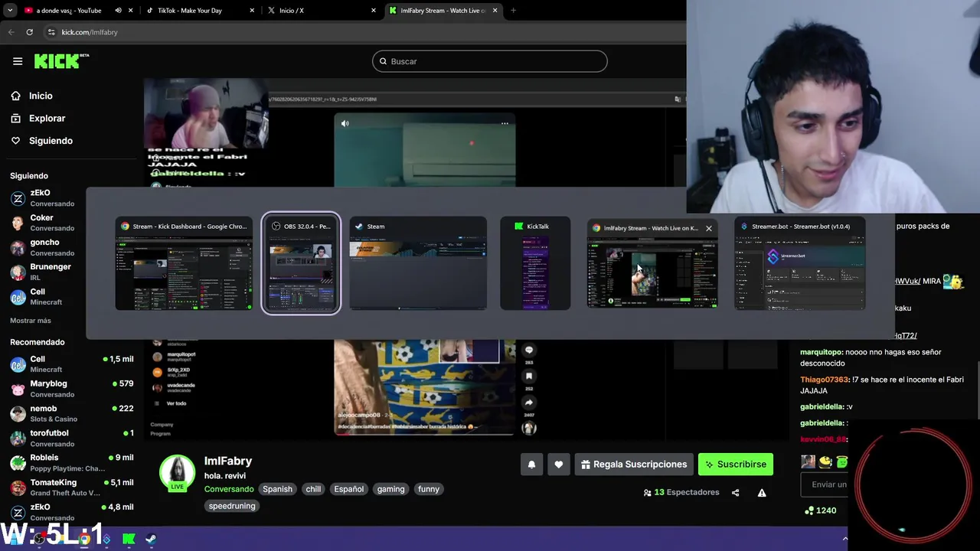
Task: Switch to KickTalk window
Action: [535, 264]
